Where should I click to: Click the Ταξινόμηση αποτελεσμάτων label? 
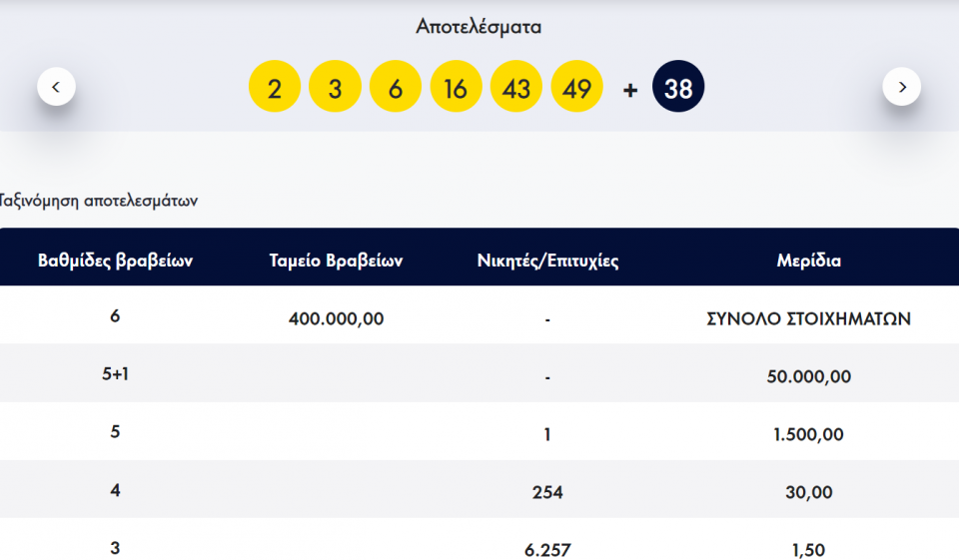coord(98,201)
